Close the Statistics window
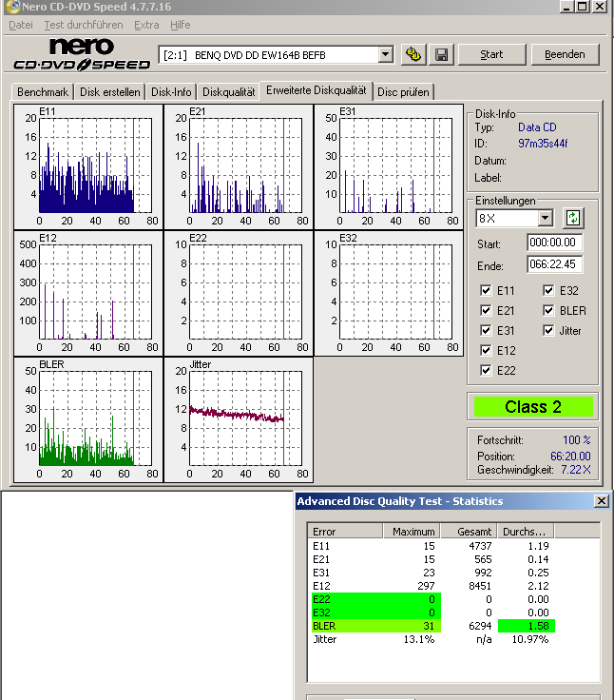614x700 pixels. (x=601, y=501)
